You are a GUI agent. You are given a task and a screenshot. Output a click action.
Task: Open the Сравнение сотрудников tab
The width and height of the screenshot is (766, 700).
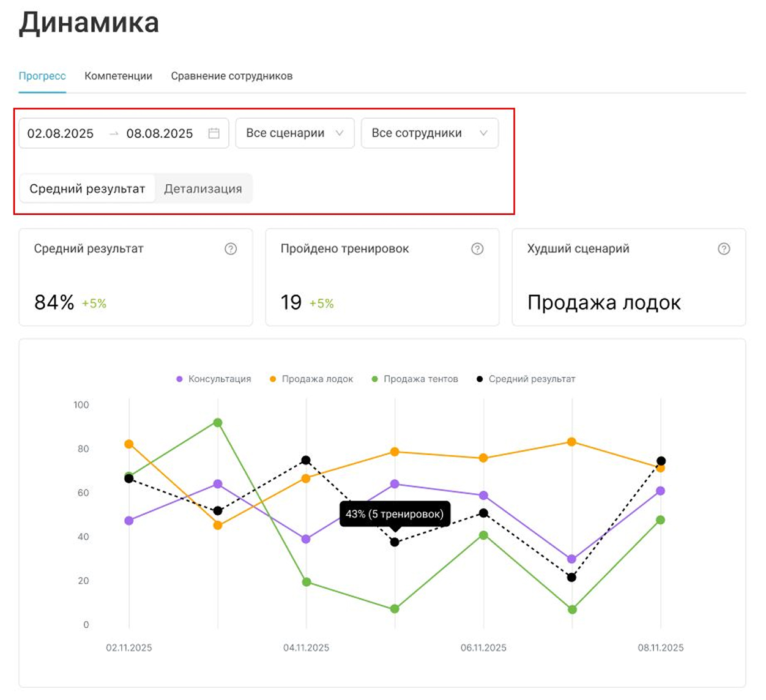pyautogui.click(x=232, y=76)
